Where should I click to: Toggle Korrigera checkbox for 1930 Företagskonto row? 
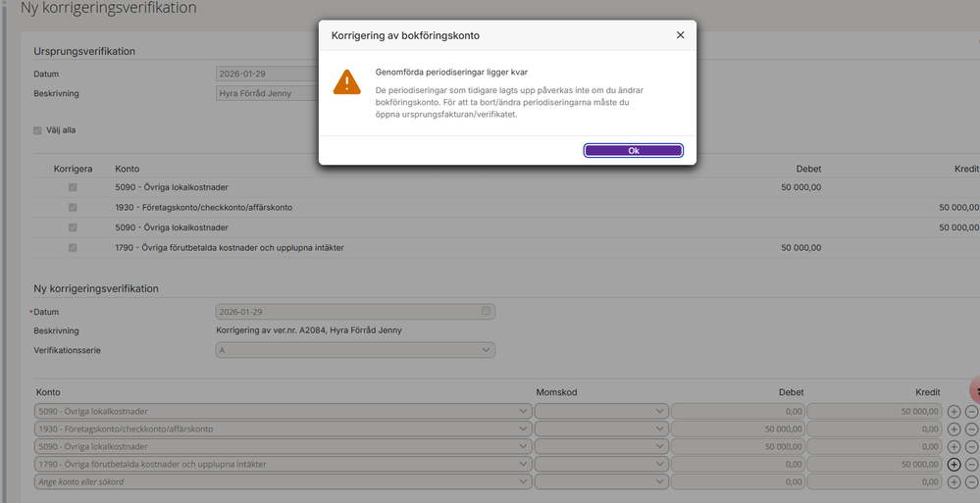73,207
